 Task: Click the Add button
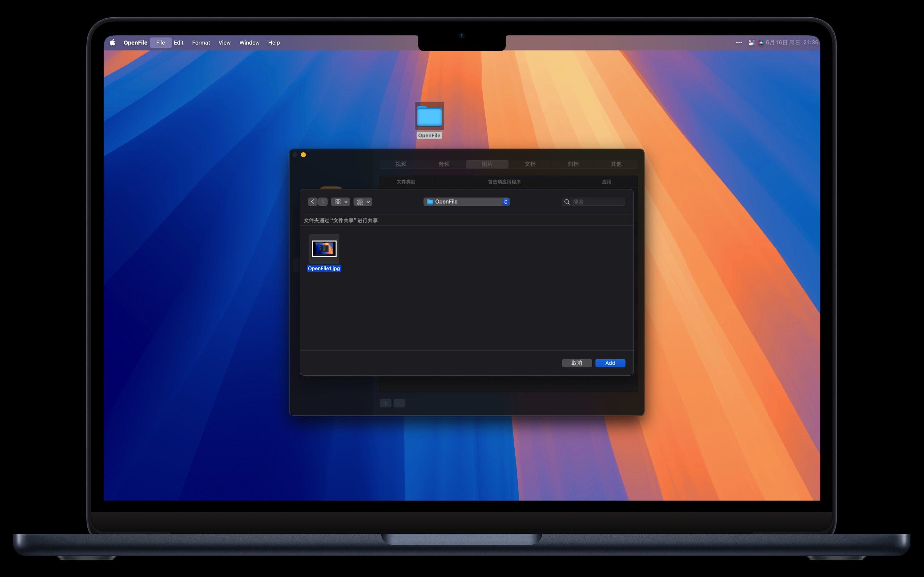point(610,363)
